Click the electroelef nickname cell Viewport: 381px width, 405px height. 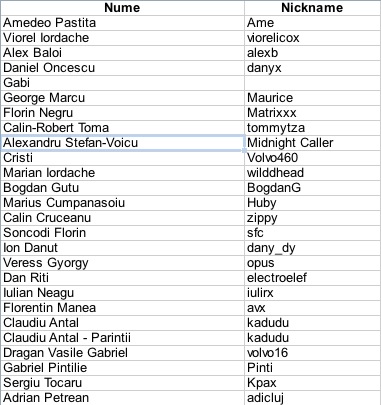[312, 278]
